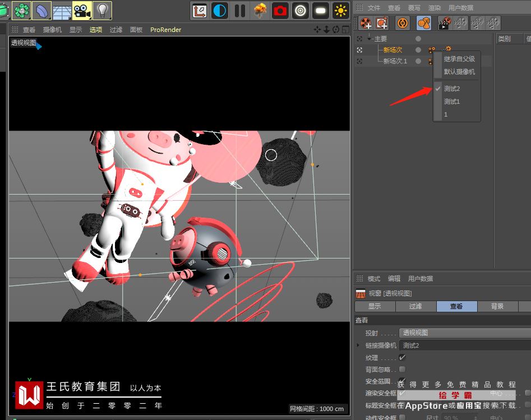This screenshot has height=420, width=531.
Task: Choose 继承自父级 in camera menu
Action: 459,59
